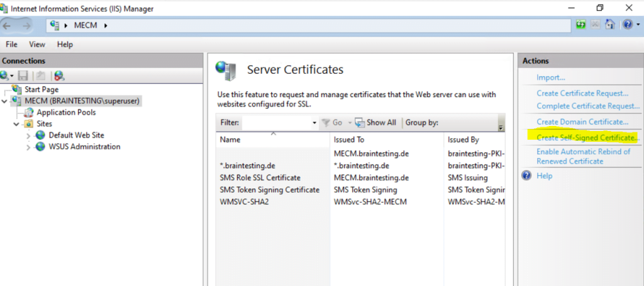This screenshot has height=286, width=644.
Task: Click Create Self-Signed Certificate... link
Action: [588, 138]
